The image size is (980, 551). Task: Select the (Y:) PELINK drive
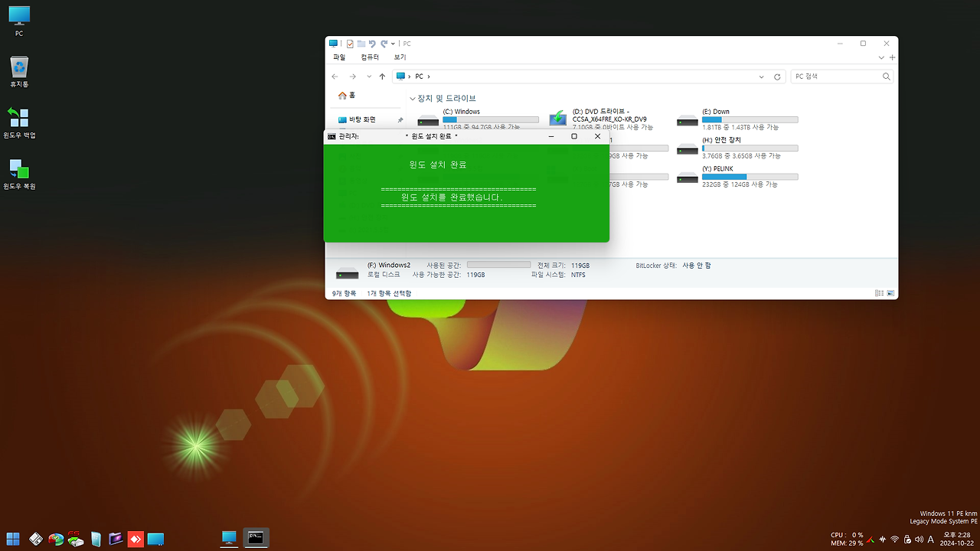(x=738, y=176)
